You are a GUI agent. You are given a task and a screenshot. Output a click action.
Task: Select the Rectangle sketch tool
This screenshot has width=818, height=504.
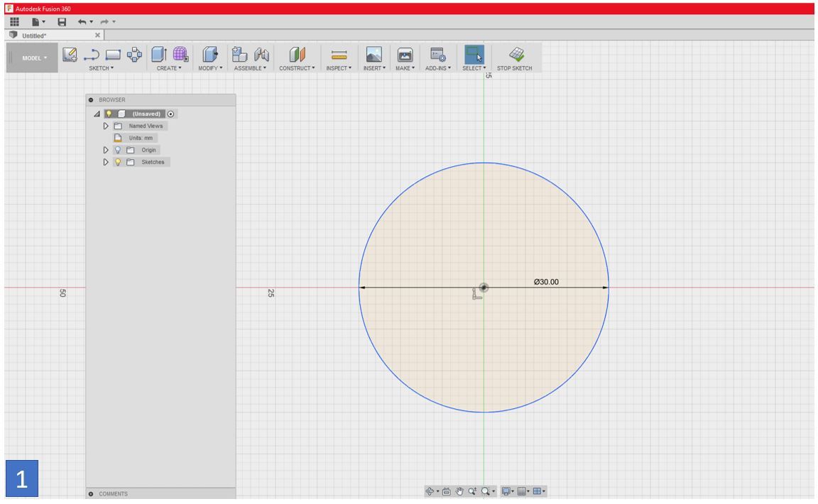[113, 54]
